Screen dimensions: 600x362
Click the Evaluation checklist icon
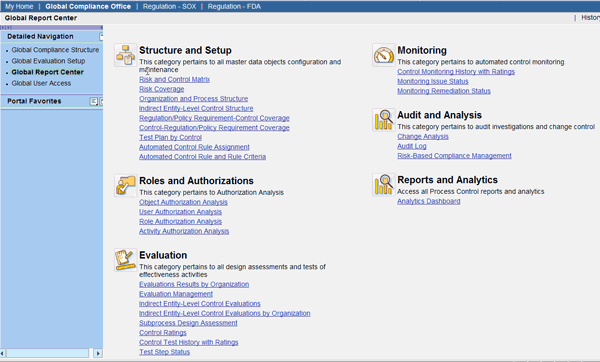tap(126, 260)
